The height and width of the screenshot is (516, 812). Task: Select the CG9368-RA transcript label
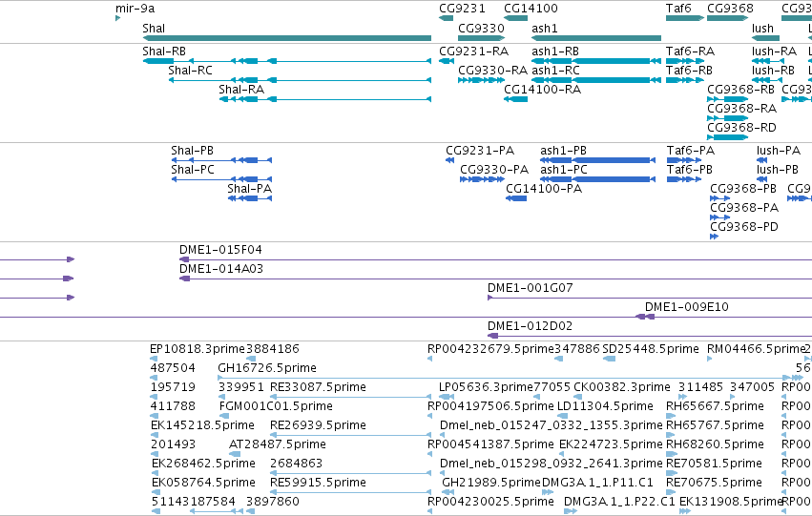[742, 109]
